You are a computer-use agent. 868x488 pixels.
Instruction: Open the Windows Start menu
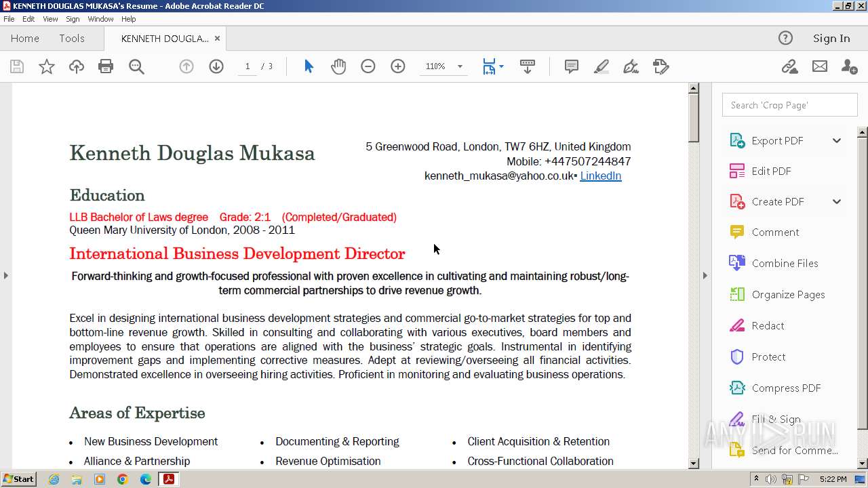click(x=19, y=479)
